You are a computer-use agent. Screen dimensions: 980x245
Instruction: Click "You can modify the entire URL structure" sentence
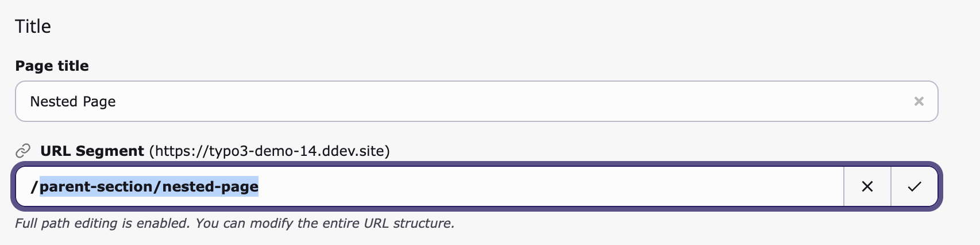(325, 223)
